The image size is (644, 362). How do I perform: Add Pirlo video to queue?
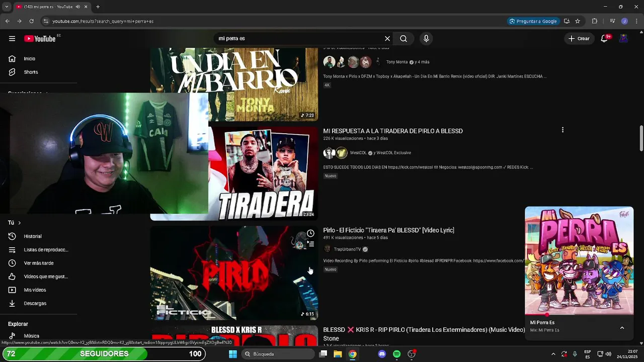coord(310,244)
